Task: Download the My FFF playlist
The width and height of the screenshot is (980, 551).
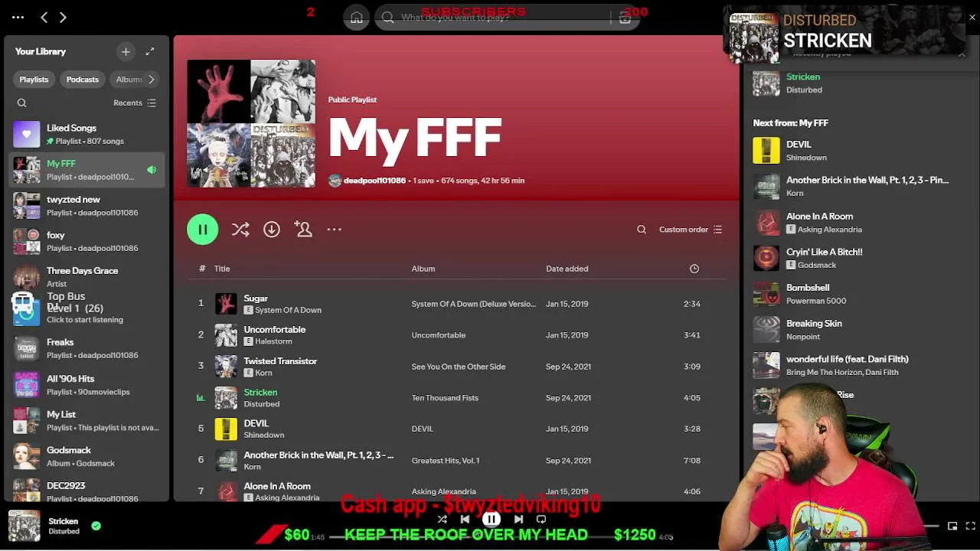Action: pyautogui.click(x=272, y=230)
